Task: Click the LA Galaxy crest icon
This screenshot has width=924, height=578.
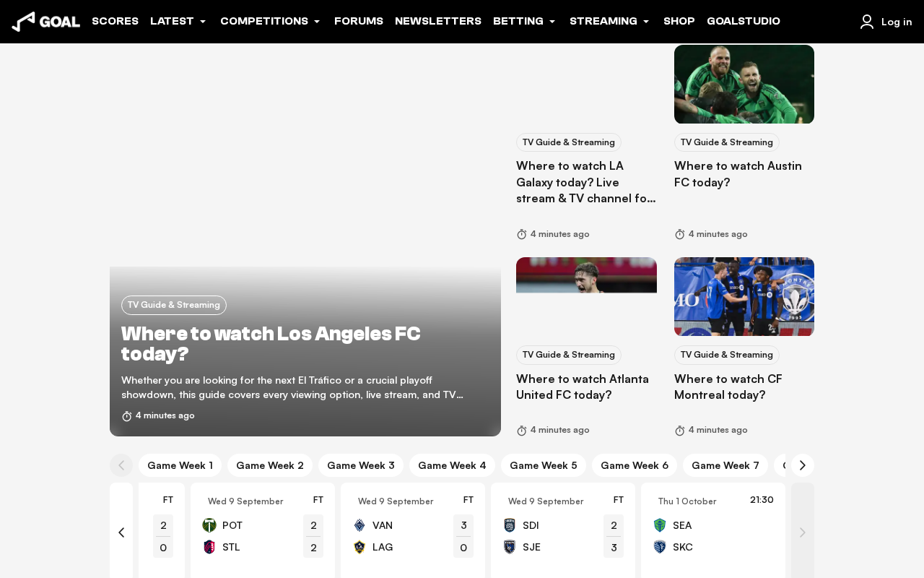Action: point(359,547)
